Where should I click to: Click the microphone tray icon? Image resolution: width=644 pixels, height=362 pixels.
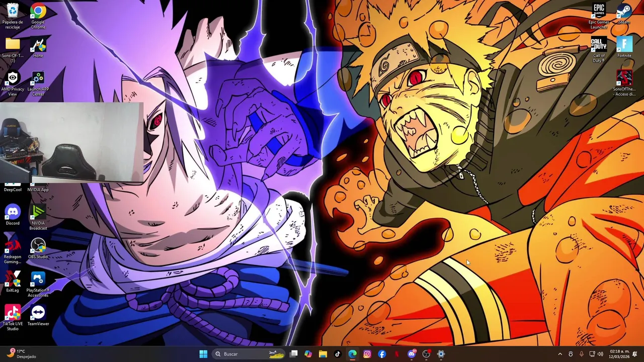pos(581,354)
